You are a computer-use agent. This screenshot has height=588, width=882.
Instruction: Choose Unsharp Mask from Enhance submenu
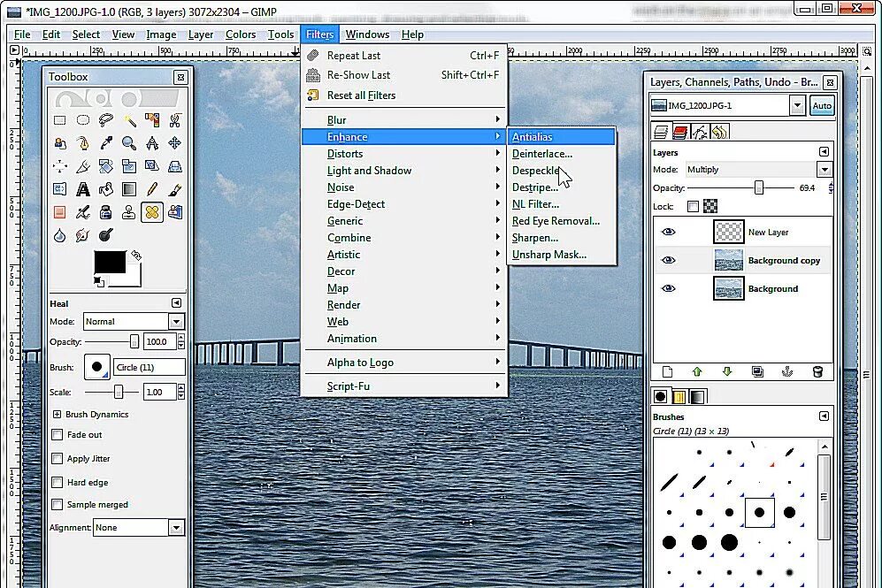pos(562,255)
